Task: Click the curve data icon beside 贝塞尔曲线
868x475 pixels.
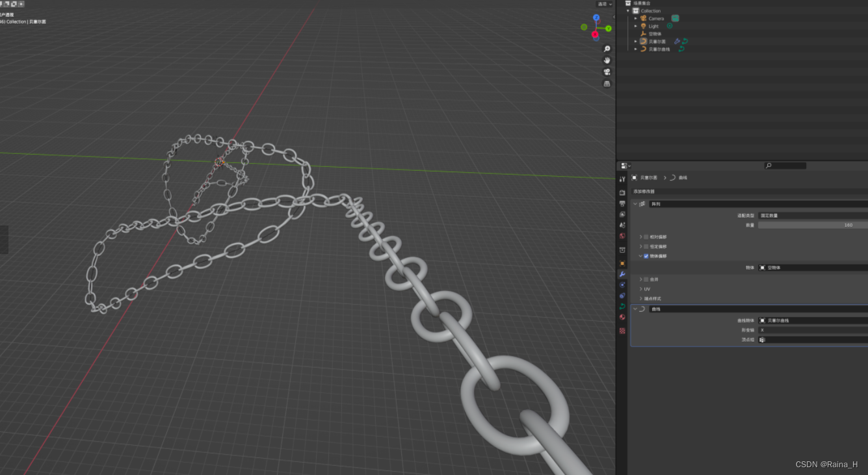Action: 681,49
